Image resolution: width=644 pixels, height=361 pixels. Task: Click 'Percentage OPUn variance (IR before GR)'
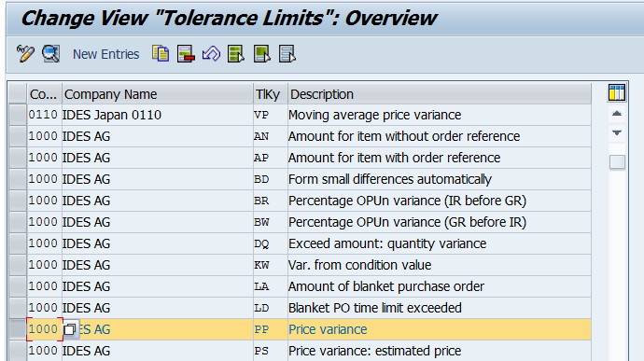[x=408, y=201]
